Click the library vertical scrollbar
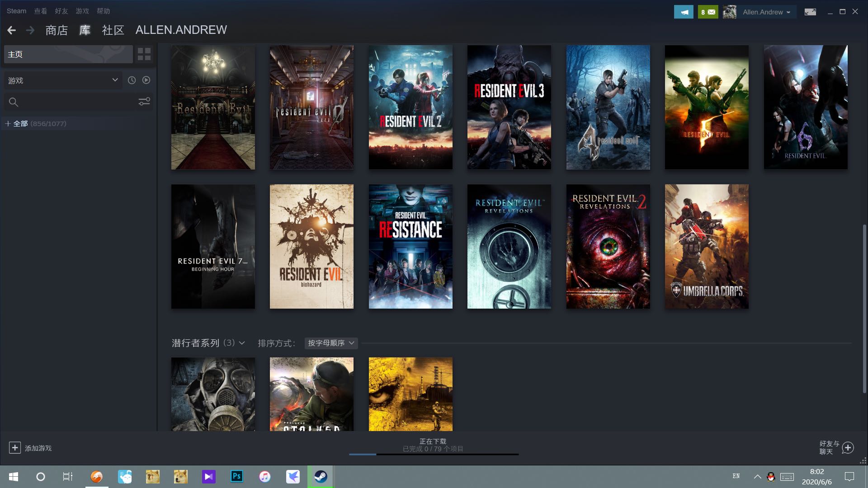The width and height of the screenshot is (868, 488). pos(865,309)
